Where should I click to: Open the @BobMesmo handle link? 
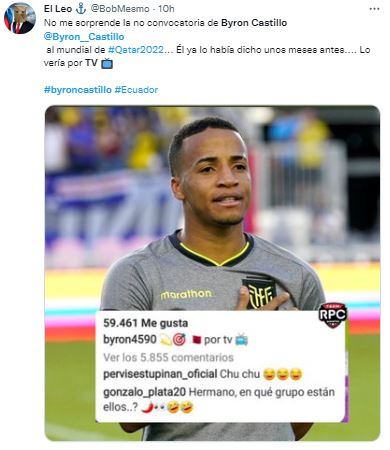(x=120, y=9)
